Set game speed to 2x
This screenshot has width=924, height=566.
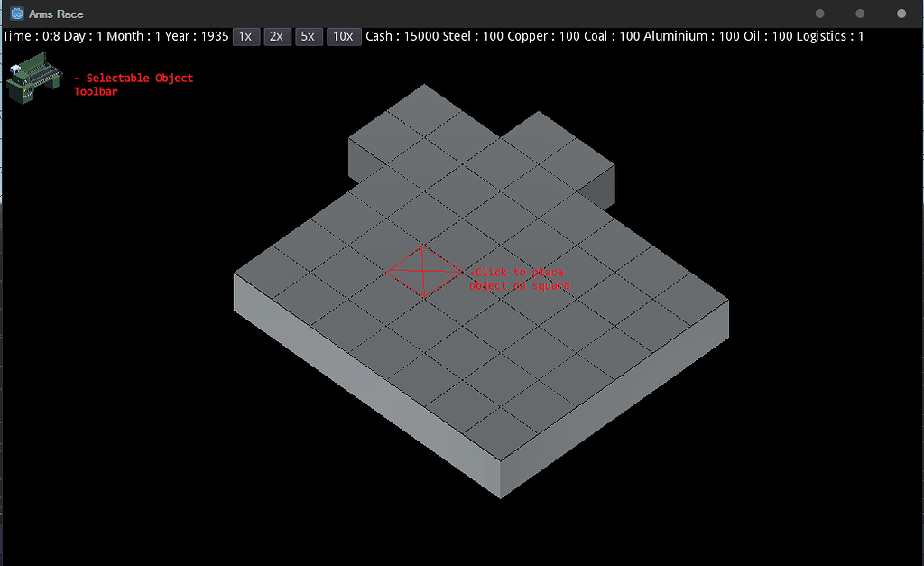click(277, 36)
